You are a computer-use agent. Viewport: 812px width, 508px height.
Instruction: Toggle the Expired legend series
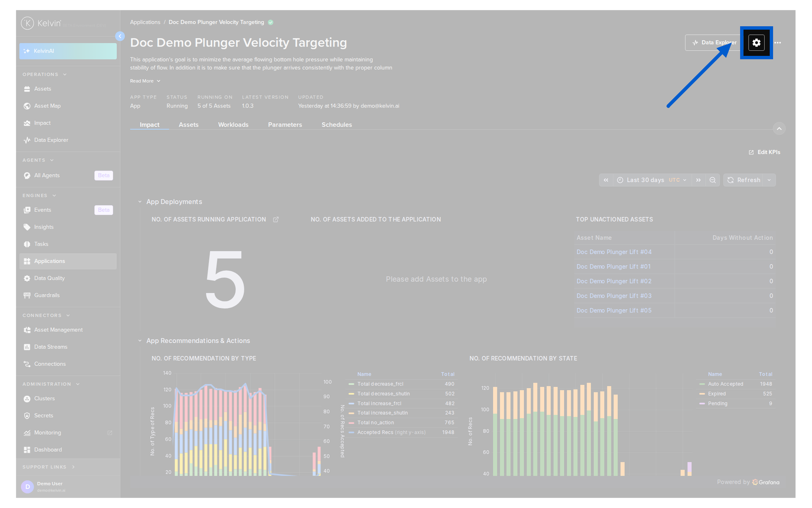[716, 394]
